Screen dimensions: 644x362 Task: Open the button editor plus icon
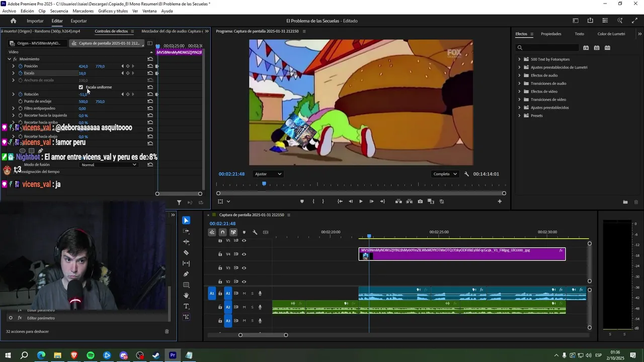click(500, 202)
